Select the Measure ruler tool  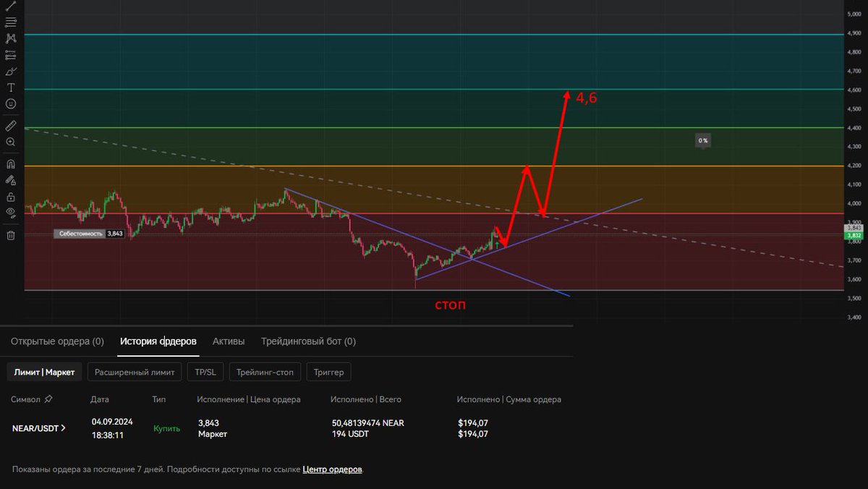click(10, 124)
